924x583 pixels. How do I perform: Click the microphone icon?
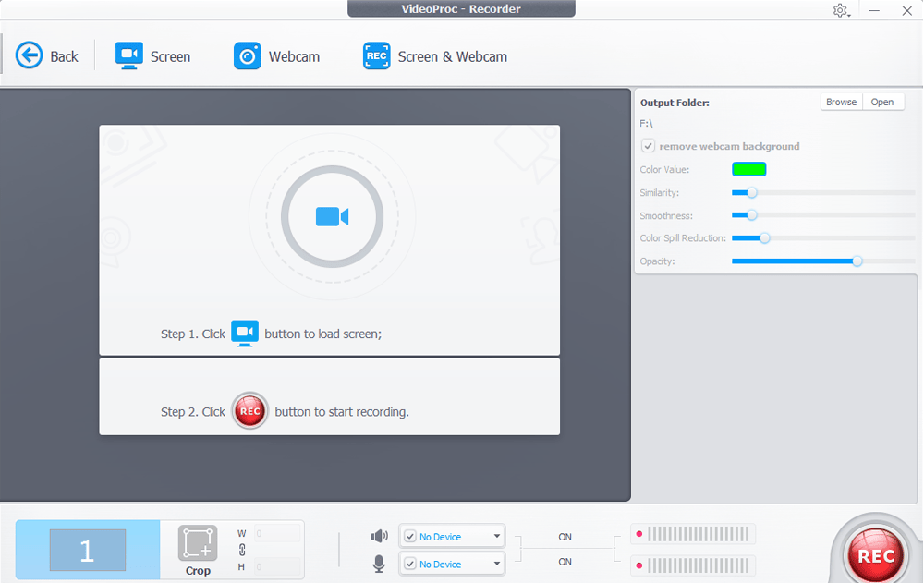tap(379, 564)
